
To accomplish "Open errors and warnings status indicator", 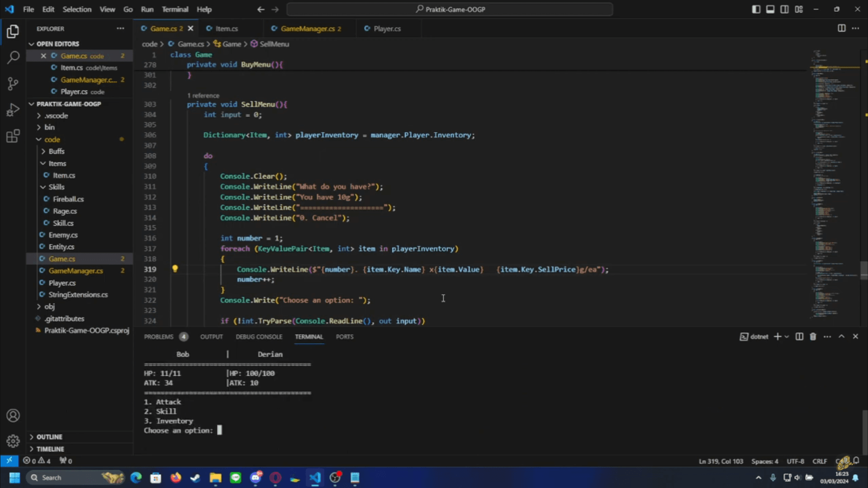I will point(37,461).
